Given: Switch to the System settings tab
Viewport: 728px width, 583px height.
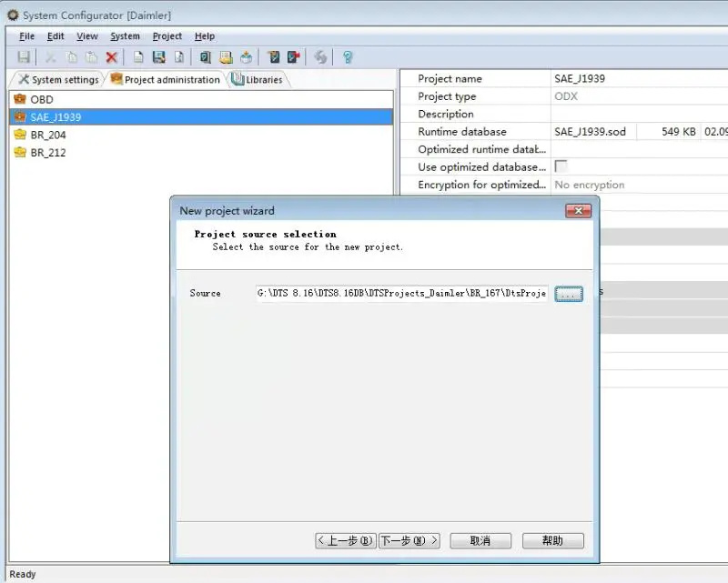Looking at the screenshot, I should [58, 80].
